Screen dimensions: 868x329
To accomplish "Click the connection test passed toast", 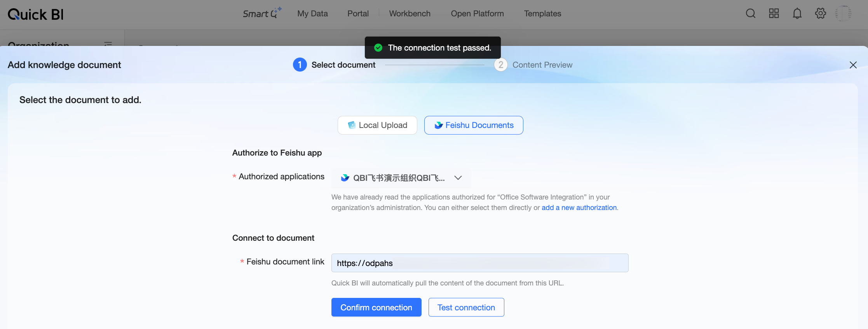I will point(433,48).
